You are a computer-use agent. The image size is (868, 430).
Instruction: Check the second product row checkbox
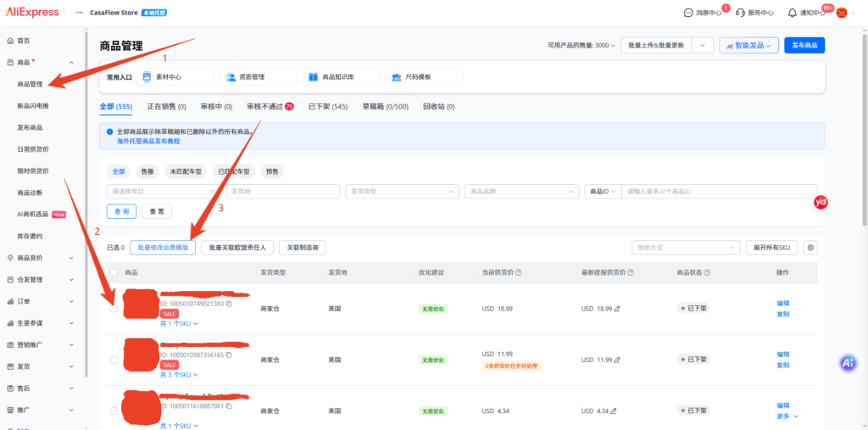pos(114,360)
